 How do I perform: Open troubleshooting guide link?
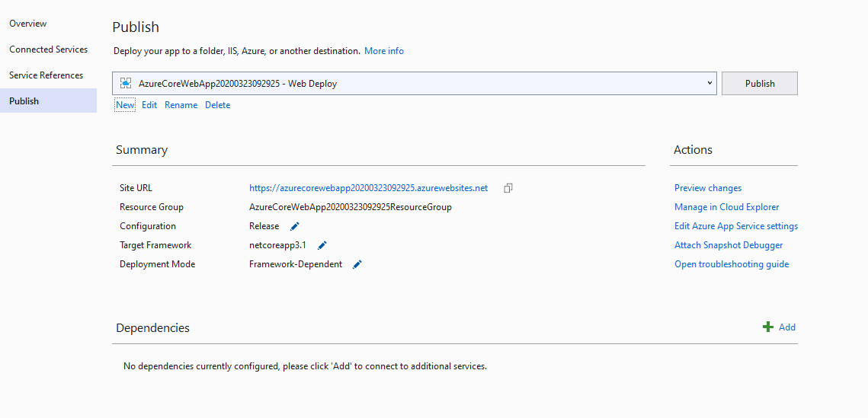(x=732, y=264)
